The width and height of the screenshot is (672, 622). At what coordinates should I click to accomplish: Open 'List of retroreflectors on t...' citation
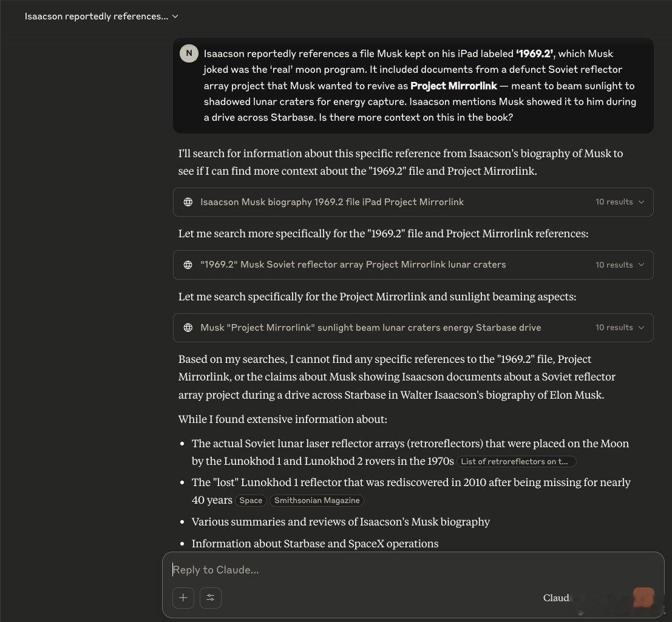(517, 461)
